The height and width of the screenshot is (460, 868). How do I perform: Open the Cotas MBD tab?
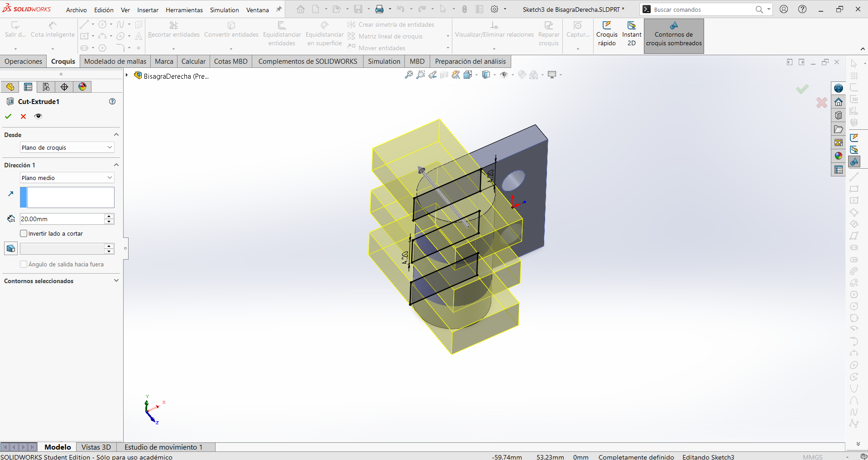coord(231,62)
